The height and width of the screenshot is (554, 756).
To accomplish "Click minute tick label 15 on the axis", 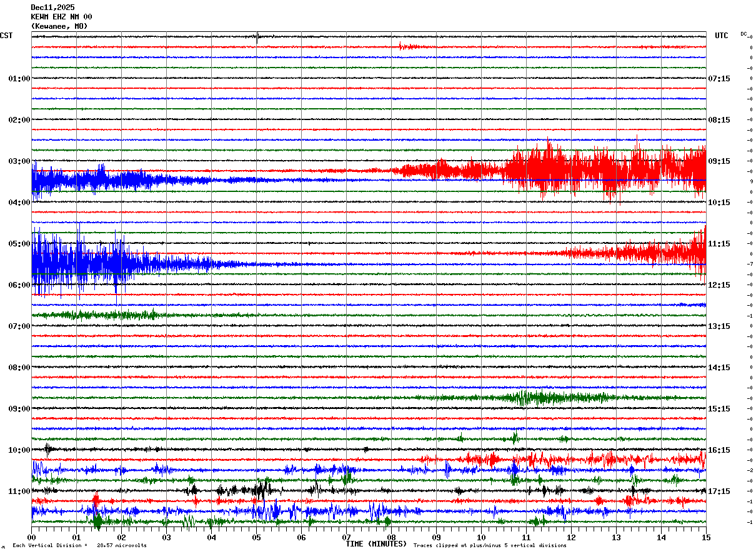I will click(706, 537).
